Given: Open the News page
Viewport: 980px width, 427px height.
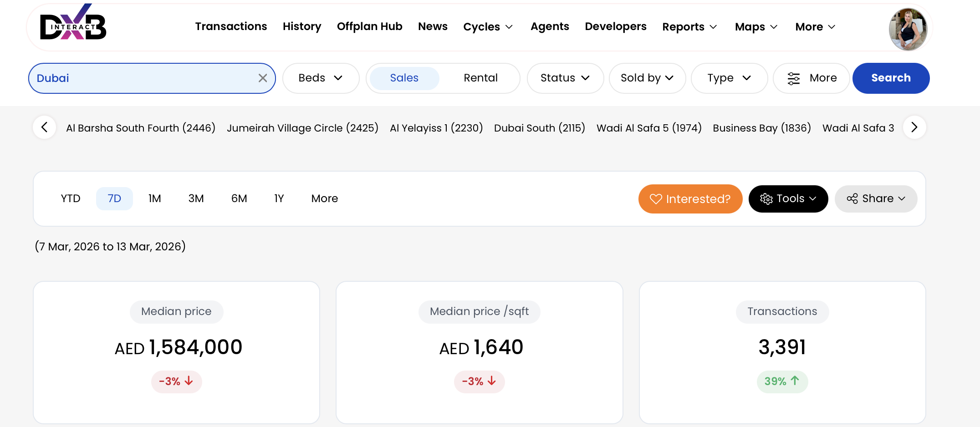Looking at the screenshot, I should (433, 26).
